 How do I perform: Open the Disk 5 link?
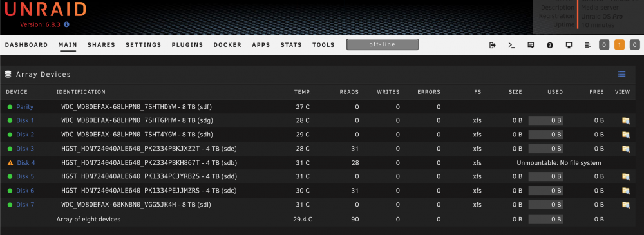click(x=25, y=176)
